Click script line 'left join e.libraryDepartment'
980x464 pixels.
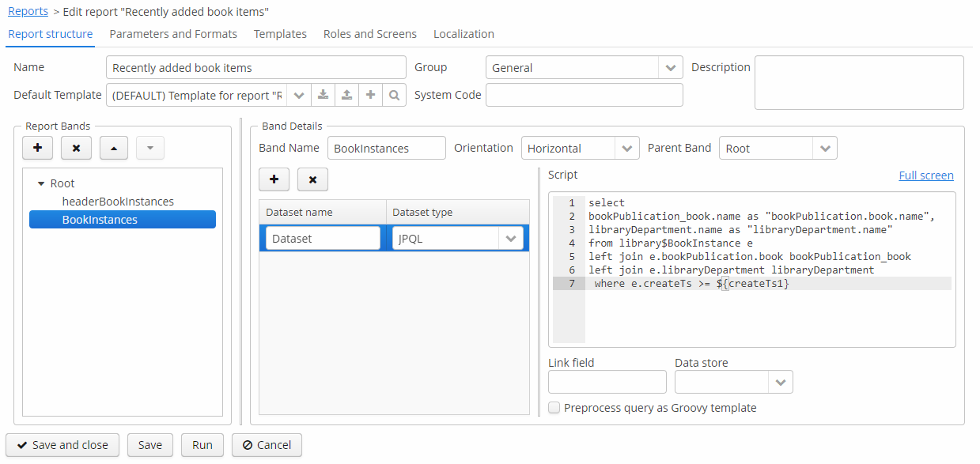tap(731, 270)
